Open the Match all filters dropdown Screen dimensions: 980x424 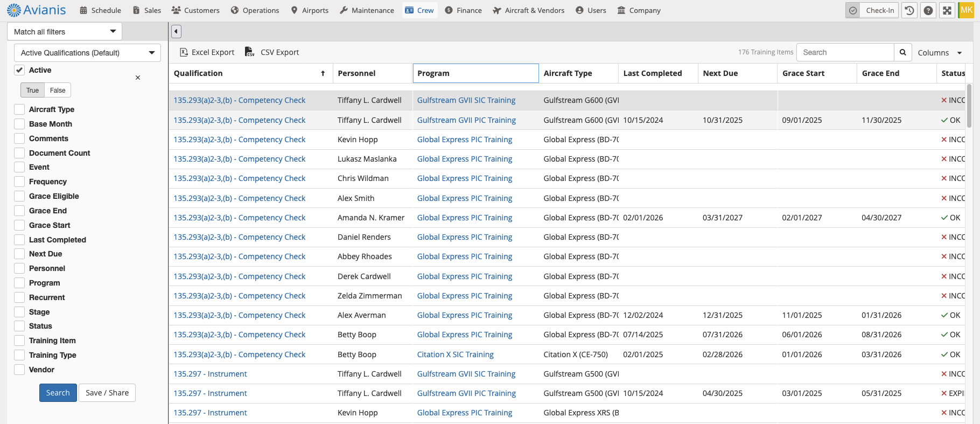[65, 31]
